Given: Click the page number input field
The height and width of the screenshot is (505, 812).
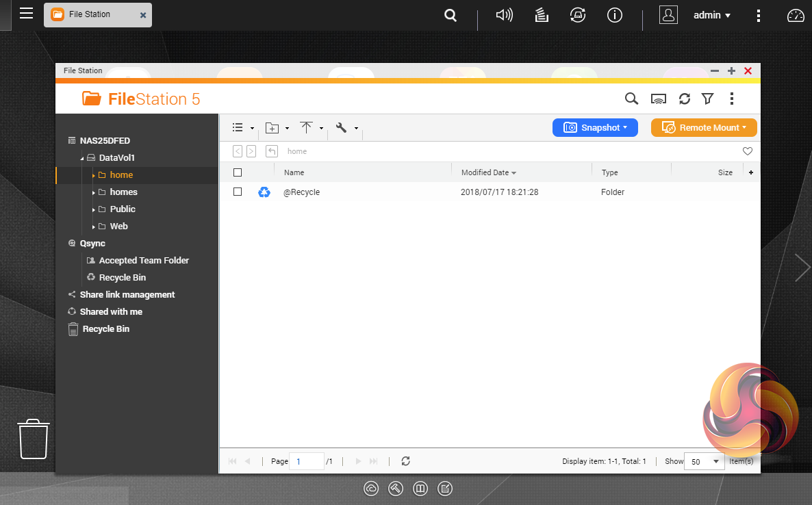Looking at the screenshot, I should [x=306, y=461].
